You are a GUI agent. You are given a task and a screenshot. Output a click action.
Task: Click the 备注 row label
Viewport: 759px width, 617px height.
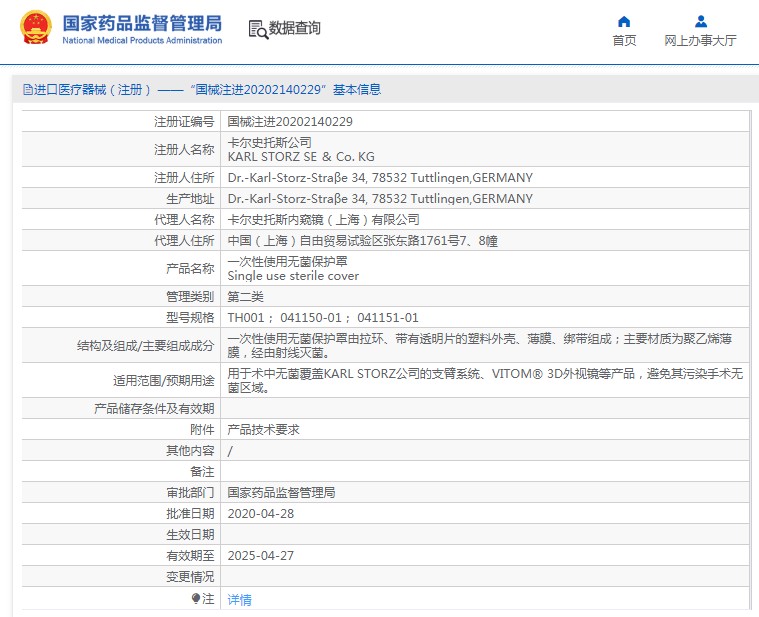pos(202,472)
